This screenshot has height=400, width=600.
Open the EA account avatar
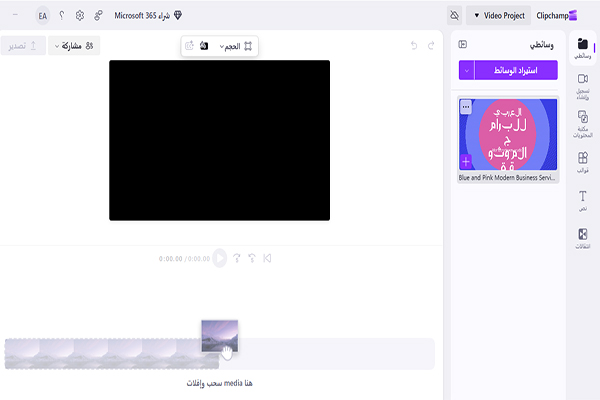42,16
